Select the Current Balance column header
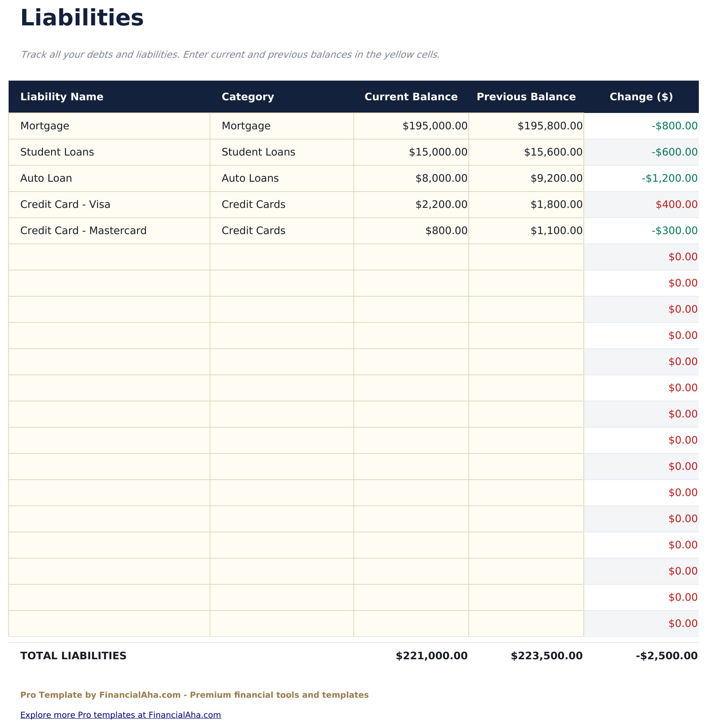The width and height of the screenshot is (707, 728). [x=411, y=97]
